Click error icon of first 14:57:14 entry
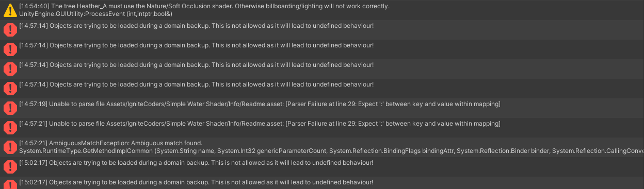644x189 pixels. [x=10, y=29]
